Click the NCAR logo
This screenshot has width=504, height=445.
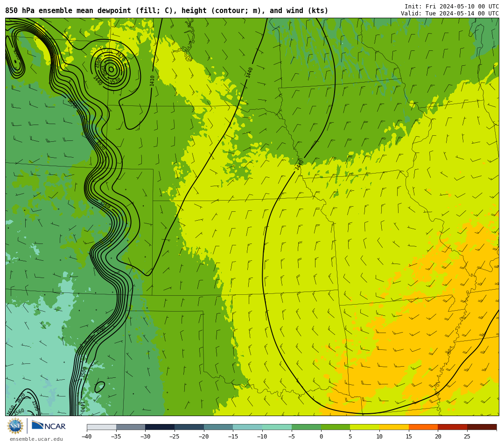pyautogui.click(x=49, y=426)
